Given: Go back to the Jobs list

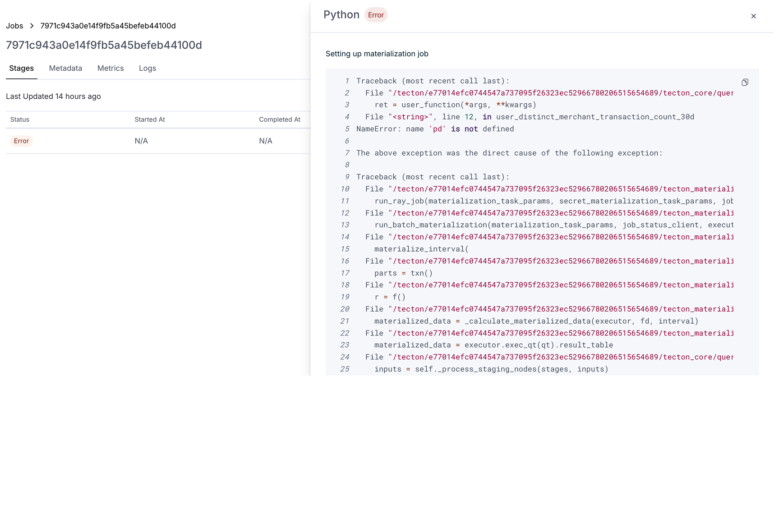Looking at the screenshot, I should 14,26.
